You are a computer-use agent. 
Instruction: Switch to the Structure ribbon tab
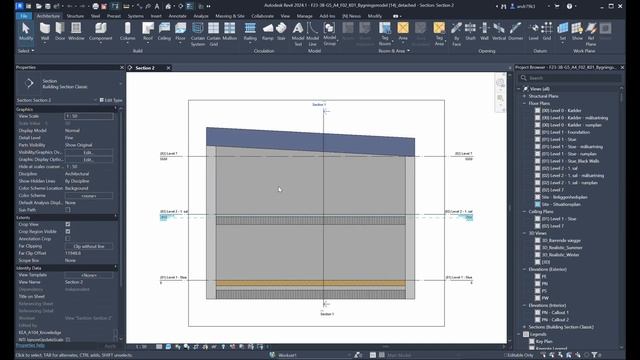pos(75,16)
